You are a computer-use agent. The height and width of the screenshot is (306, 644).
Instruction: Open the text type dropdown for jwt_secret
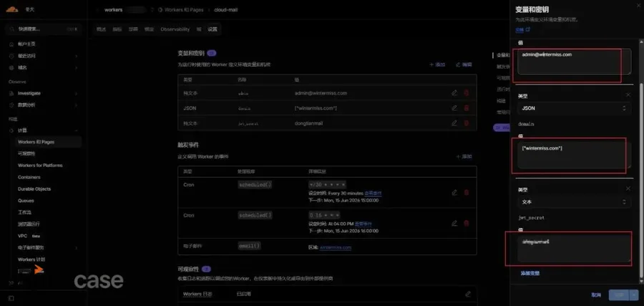(574, 202)
